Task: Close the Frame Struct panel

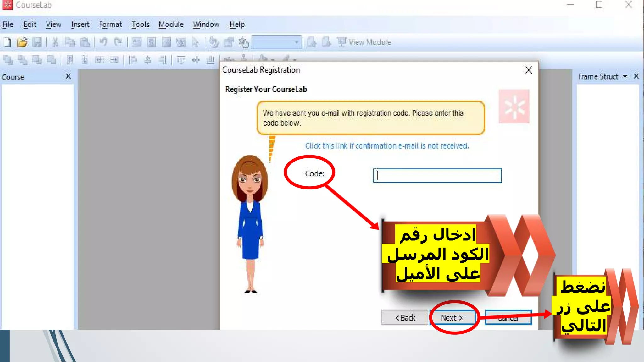Action: pos(636,76)
